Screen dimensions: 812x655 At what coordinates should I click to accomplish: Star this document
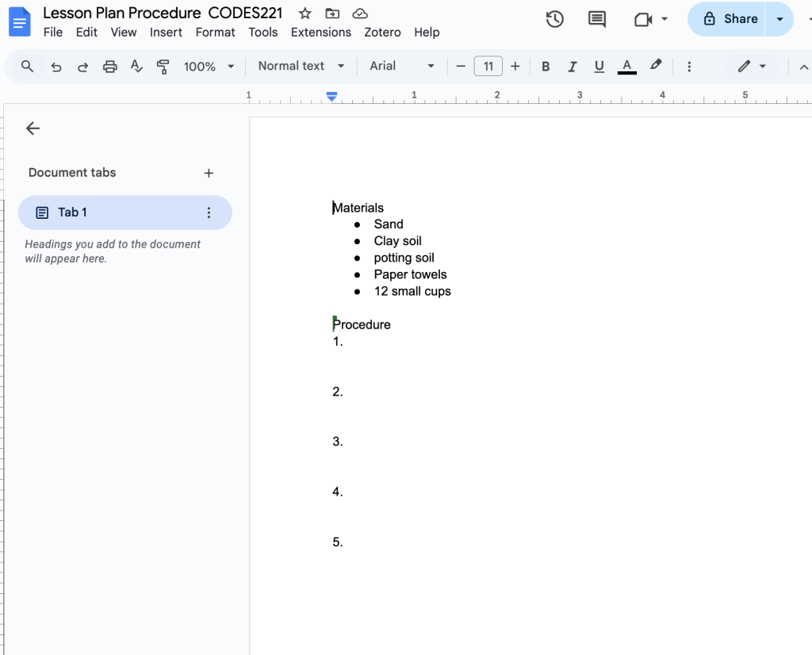click(305, 13)
